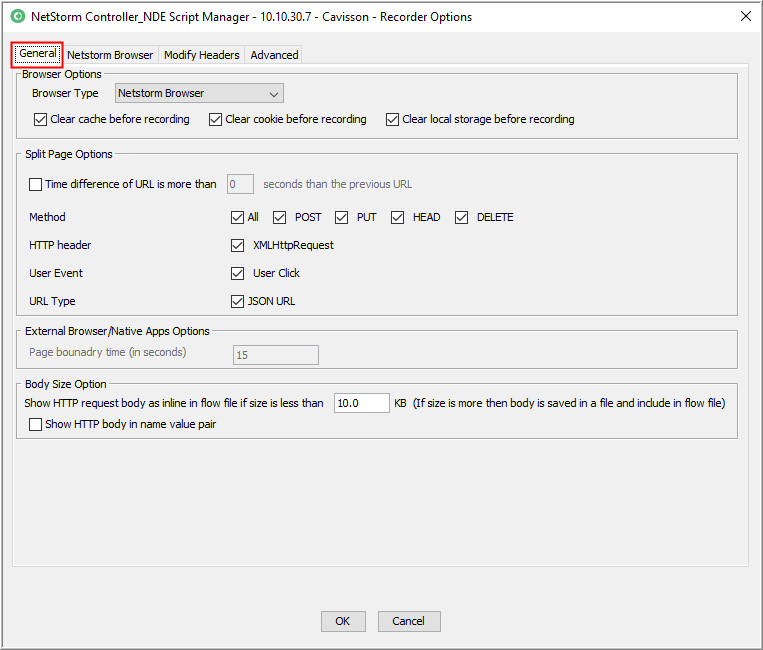Switch to the General tab
The image size is (763, 650).
pos(37,54)
